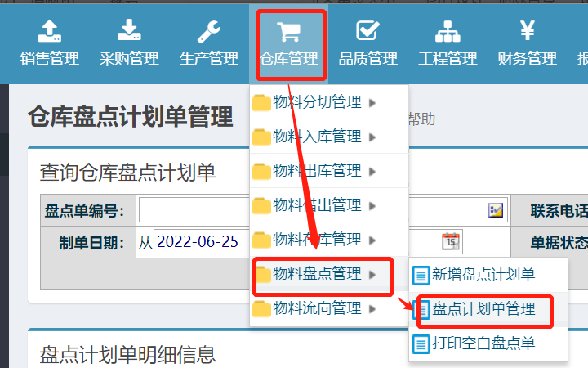The height and width of the screenshot is (368, 588).
Task: Click document icon of 新增盘点计划单
Action: [x=421, y=276]
